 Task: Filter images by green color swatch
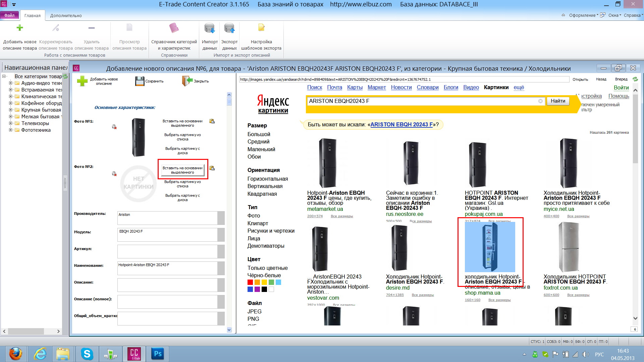coord(271,282)
